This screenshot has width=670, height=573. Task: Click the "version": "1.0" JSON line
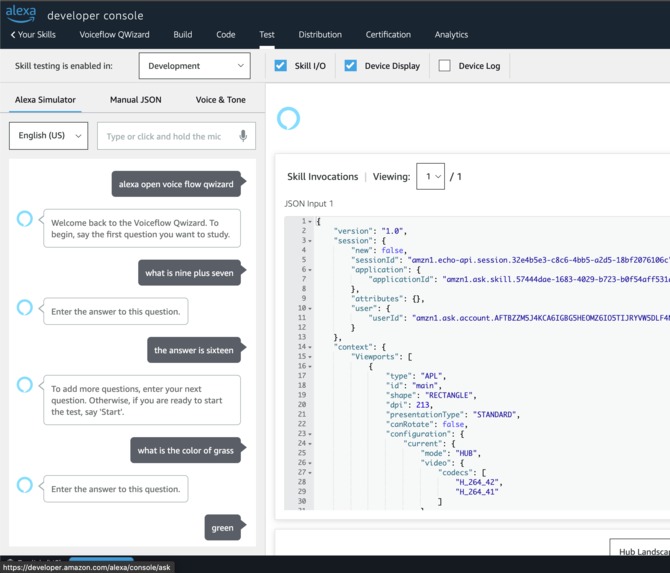[x=370, y=231]
